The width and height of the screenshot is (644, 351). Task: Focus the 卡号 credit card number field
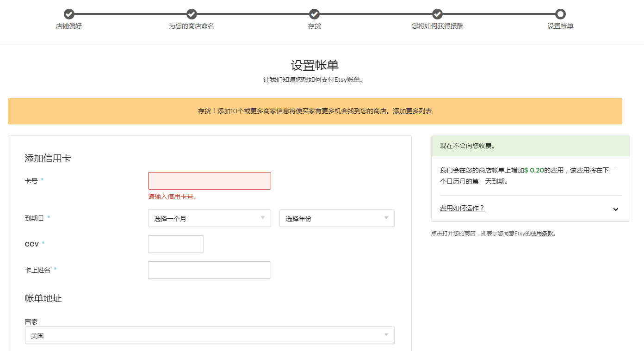click(x=209, y=181)
